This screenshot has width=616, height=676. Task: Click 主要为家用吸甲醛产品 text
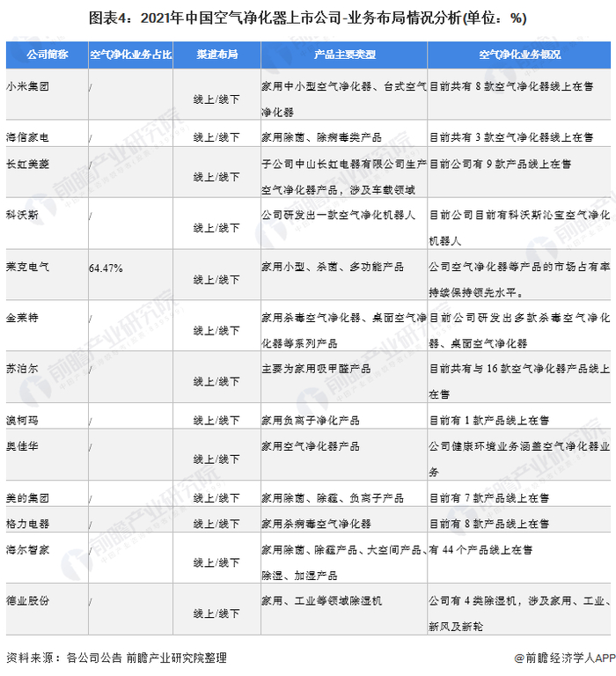point(316,369)
